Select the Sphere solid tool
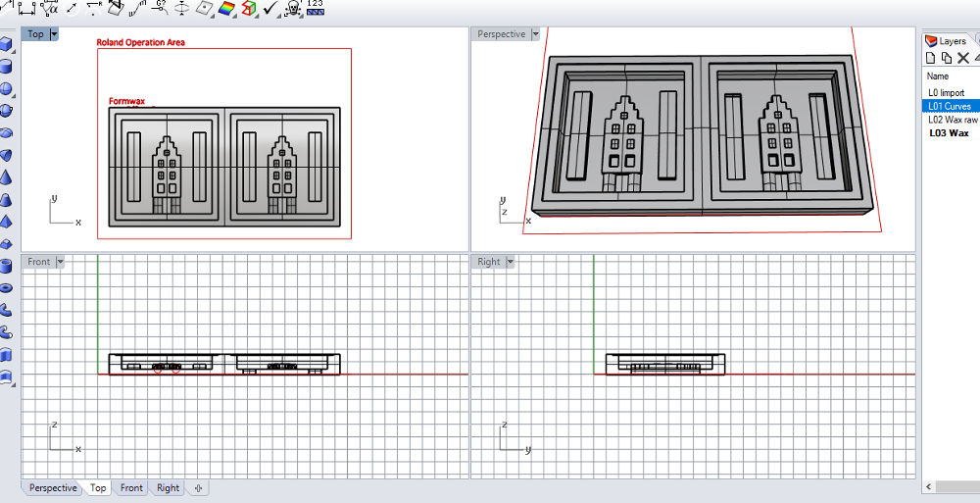 click(x=6, y=88)
